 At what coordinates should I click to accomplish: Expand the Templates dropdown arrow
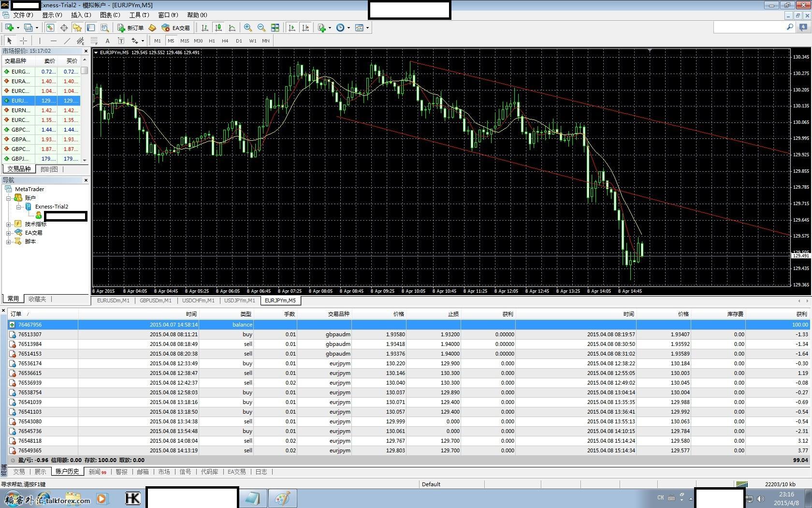click(x=367, y=28)
